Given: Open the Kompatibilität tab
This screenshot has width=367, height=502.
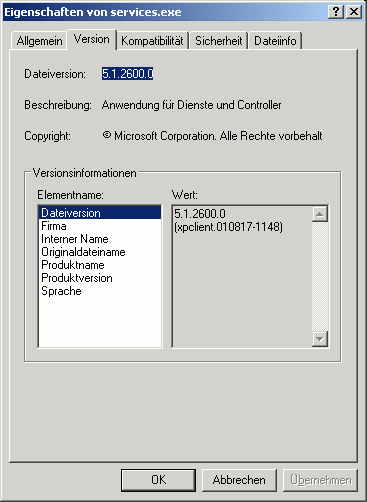Looking at the screenshot, I should pos(152,41).
